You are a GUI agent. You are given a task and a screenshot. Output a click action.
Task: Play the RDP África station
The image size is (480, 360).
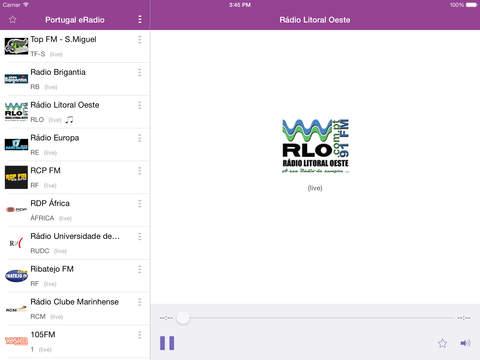[x=75, y=210]
